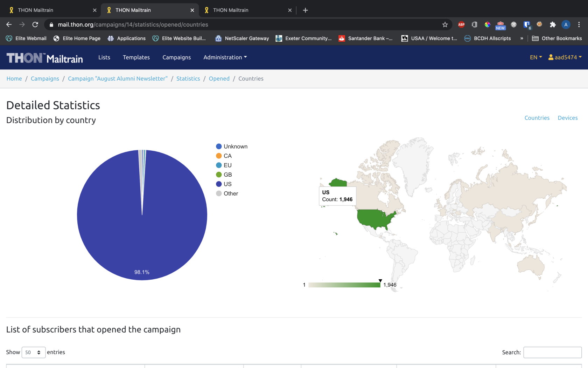Reload the page with the refresh icon
Screen dimensions: 588x368
tap(35, 25)
